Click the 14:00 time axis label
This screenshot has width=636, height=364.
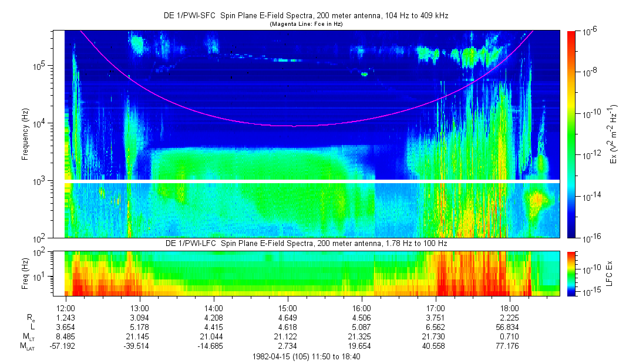click(213, 308)
